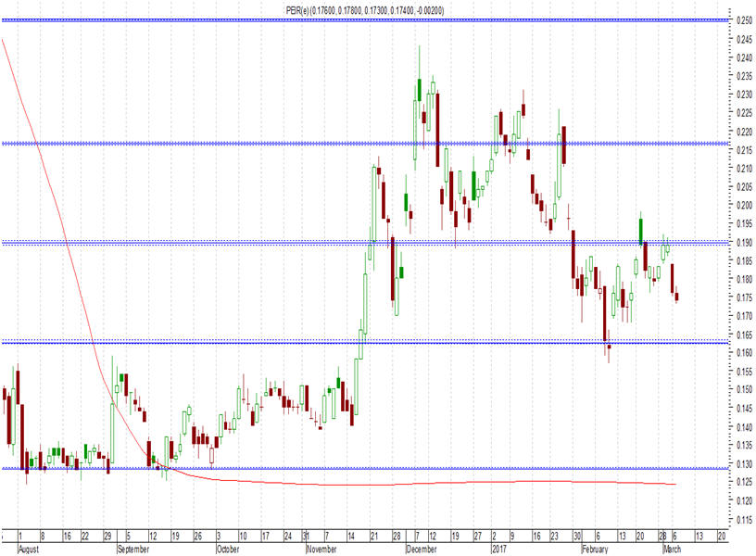The width and height of the screenshot is (756, 556).
Task: Click the 30 date label in January
Action: coord(577,536)
